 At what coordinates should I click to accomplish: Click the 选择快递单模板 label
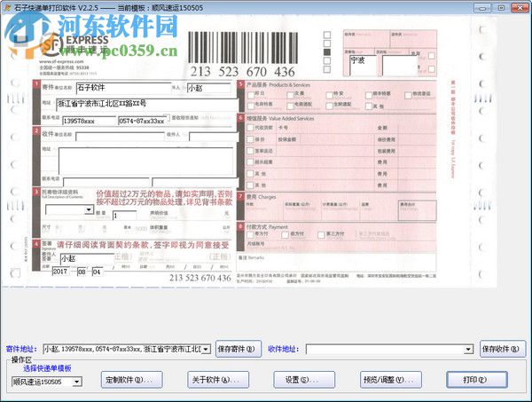47,368
